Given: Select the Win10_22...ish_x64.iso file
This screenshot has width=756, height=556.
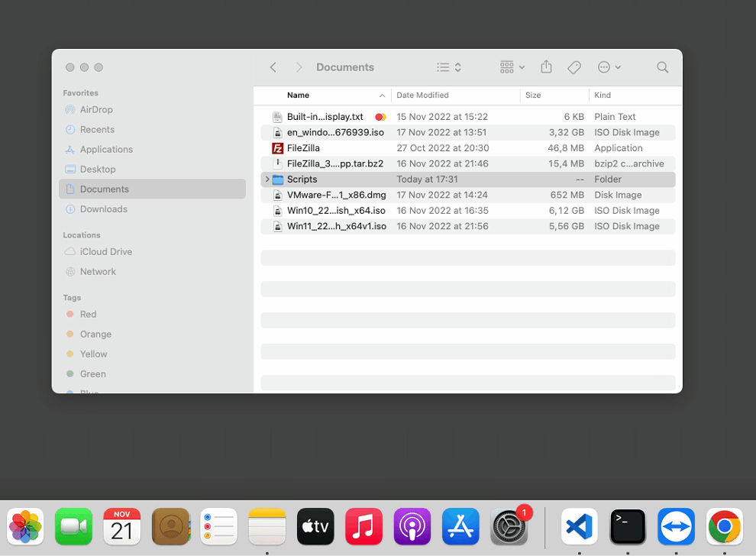Looking at the screenshot, I should [467, 211].
